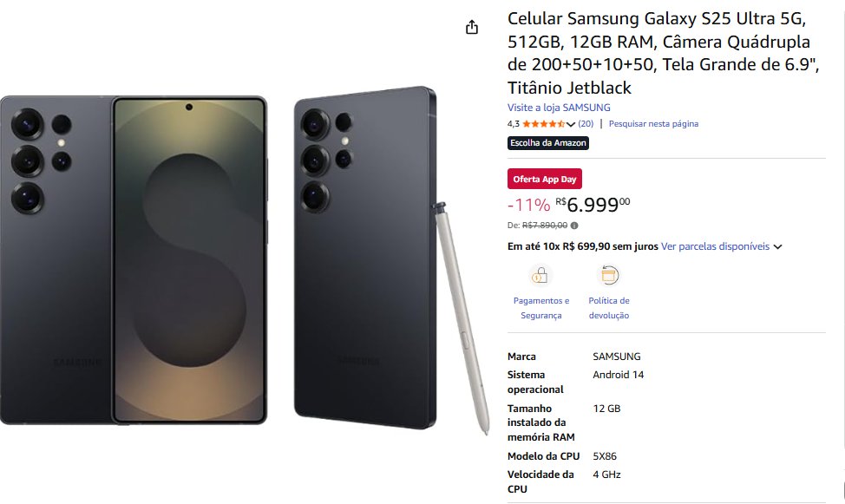
Task: Click Pagamentos e Segurança text link
Action: tap(541, 308)
